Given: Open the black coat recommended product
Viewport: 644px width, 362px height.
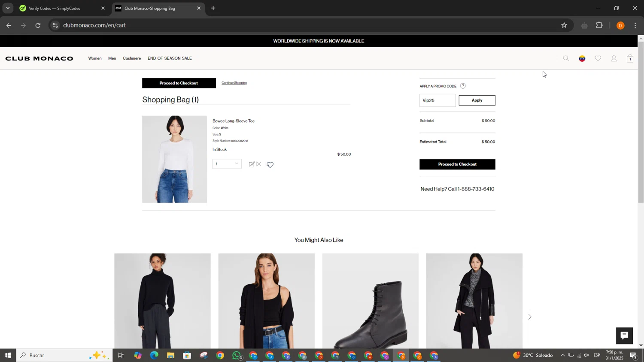Looking at the screenshot, I should [474, 301].
